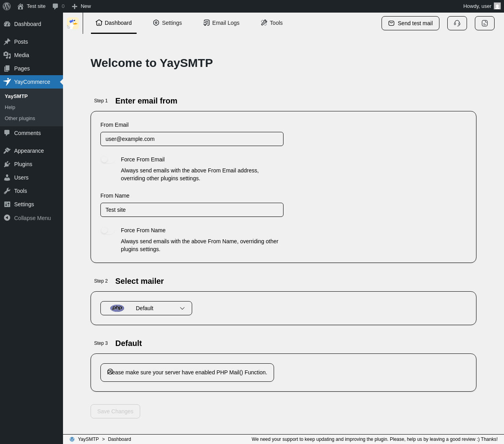Click the Plugins plug icon
The image size is (504, 444).
pos(7,164)
